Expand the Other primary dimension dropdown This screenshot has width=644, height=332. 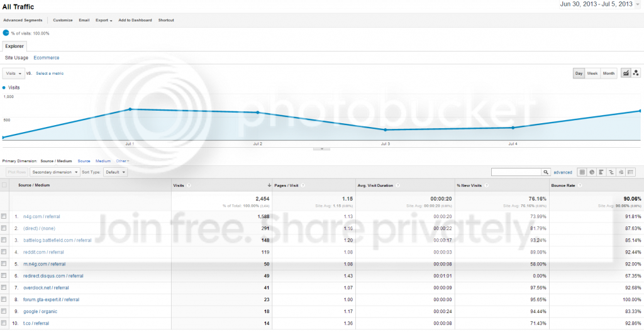point(123,161)
